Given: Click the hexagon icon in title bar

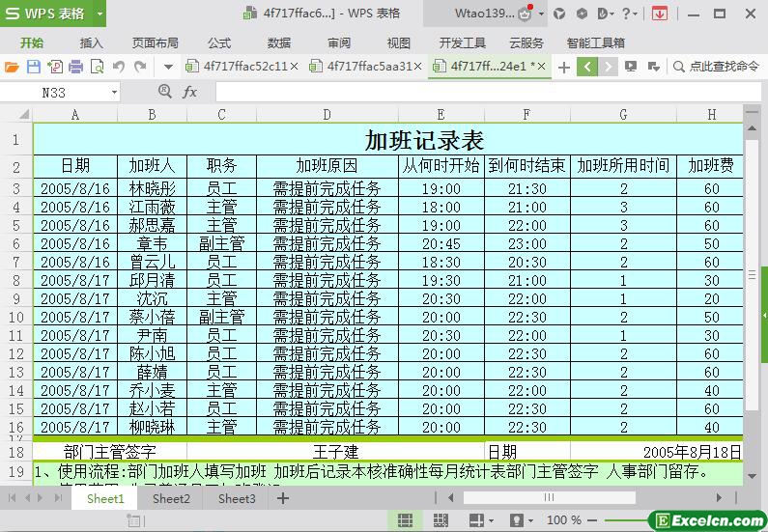Looking at the screenshot, I should click(582, 14).
